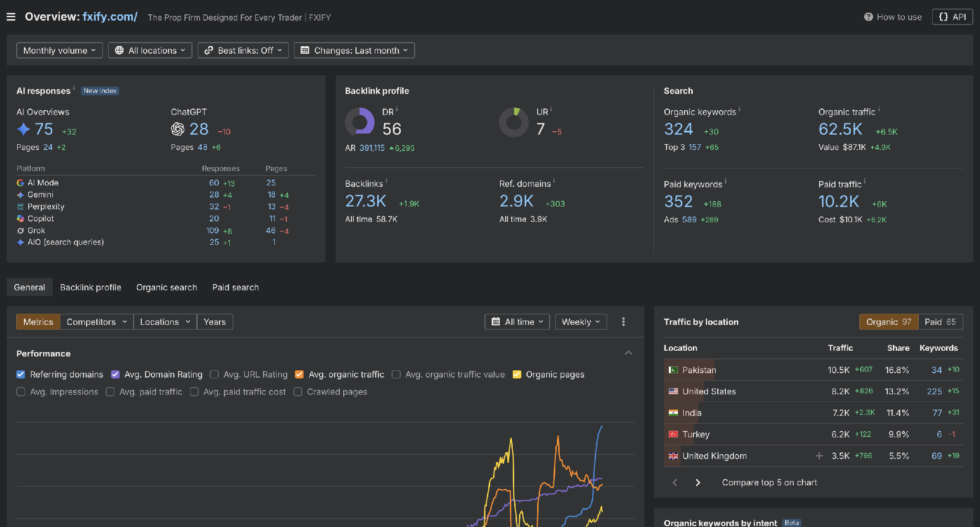This screenshot has height=527, width=980.
Task: Click Compare top 5 on chart
Action: pyautogui.click(x=769, y=482)
